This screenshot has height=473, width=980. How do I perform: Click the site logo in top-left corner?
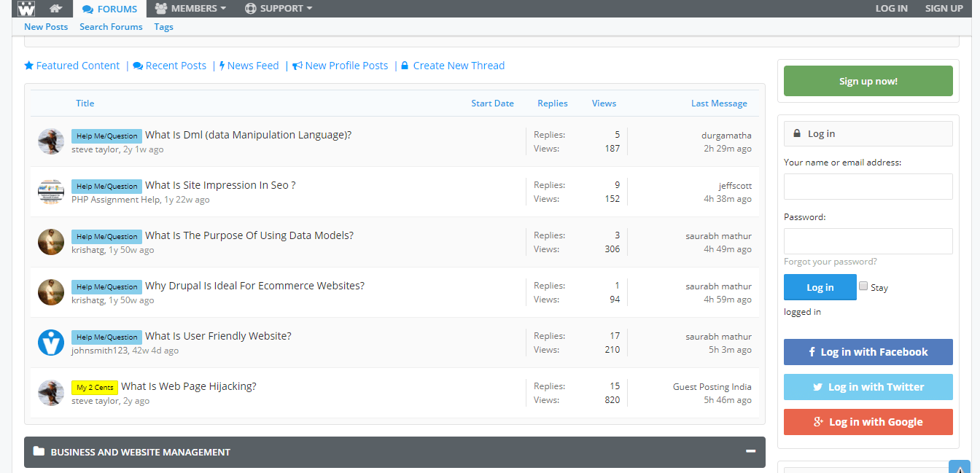click(x=26, y=9)
